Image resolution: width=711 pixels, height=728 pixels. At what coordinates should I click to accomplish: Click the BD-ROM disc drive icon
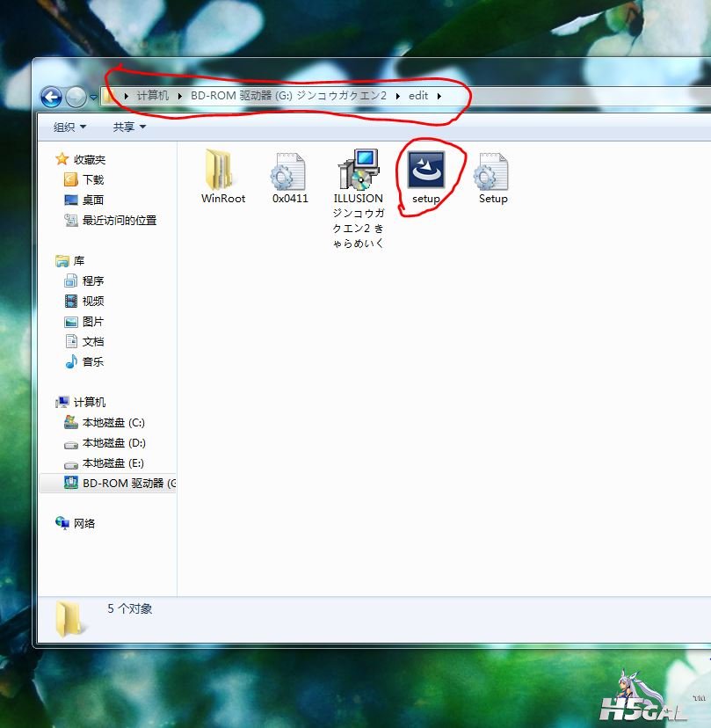70,483
